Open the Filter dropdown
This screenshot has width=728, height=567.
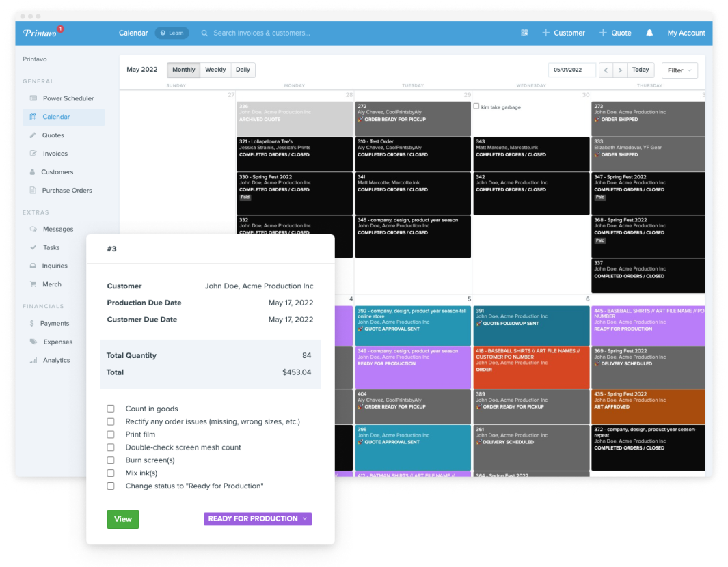pos(679,70)
